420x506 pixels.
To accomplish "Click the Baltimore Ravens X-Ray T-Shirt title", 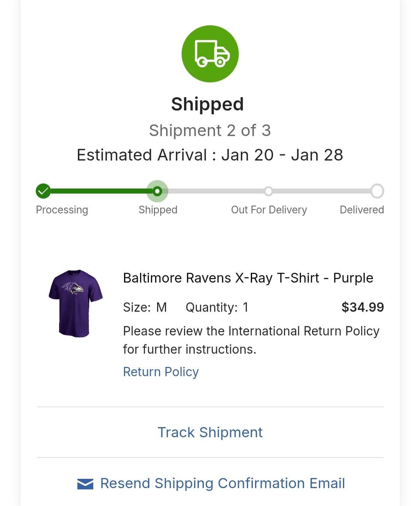I will [248, 278].
